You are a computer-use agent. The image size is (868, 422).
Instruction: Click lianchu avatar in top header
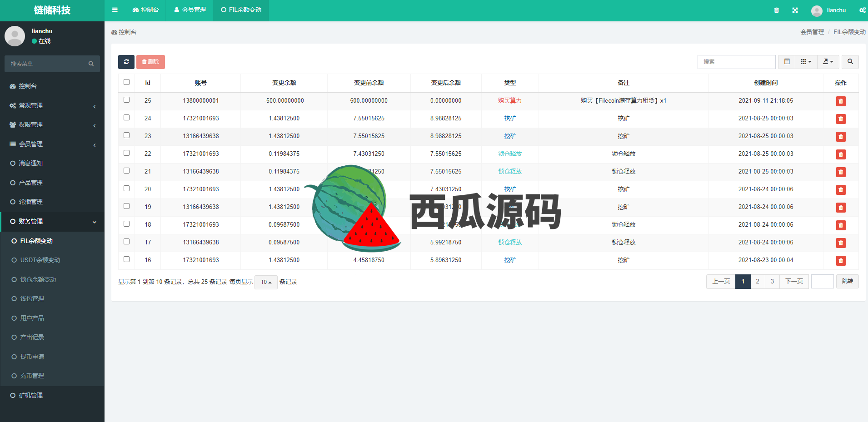(817, 10)
